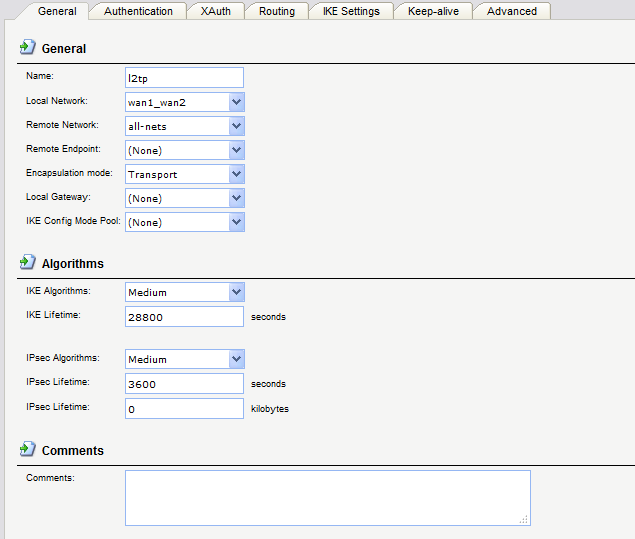Open the Remote Network dropdown
Screen dimensions: 635x539
coord(236,126)
